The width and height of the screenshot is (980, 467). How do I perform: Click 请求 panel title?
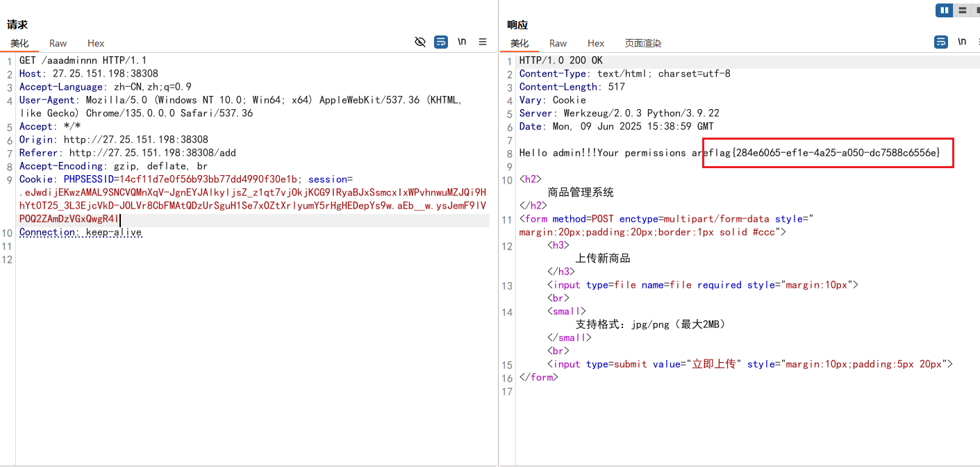[x=17, y=25]
